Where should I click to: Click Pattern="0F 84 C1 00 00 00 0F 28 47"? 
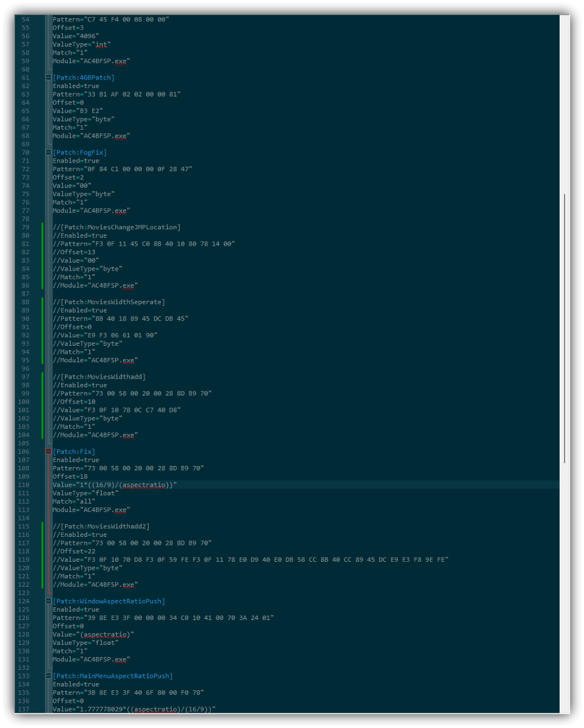(x=123, y=169)
